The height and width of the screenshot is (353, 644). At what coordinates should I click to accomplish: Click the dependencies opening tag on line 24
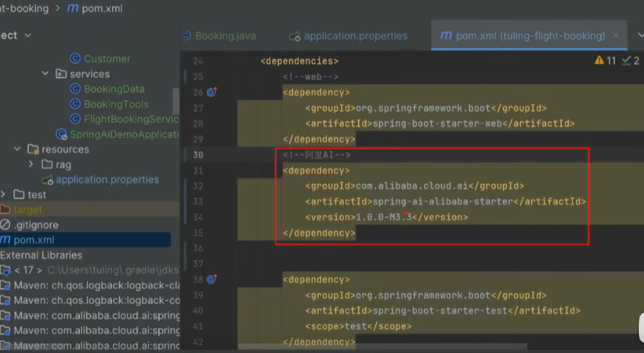tap(300, 61)
